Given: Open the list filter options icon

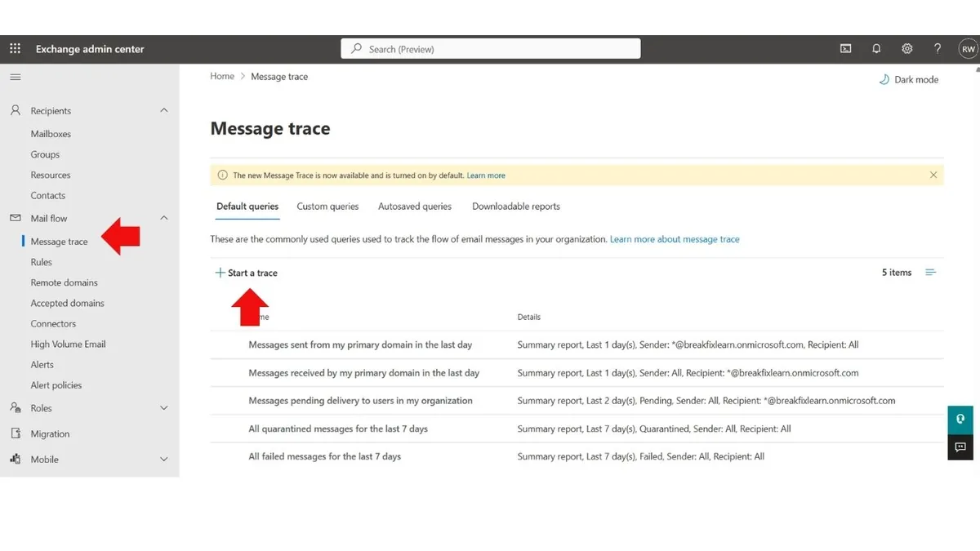Looking at the screenshot, I should [x=930, y=273].
